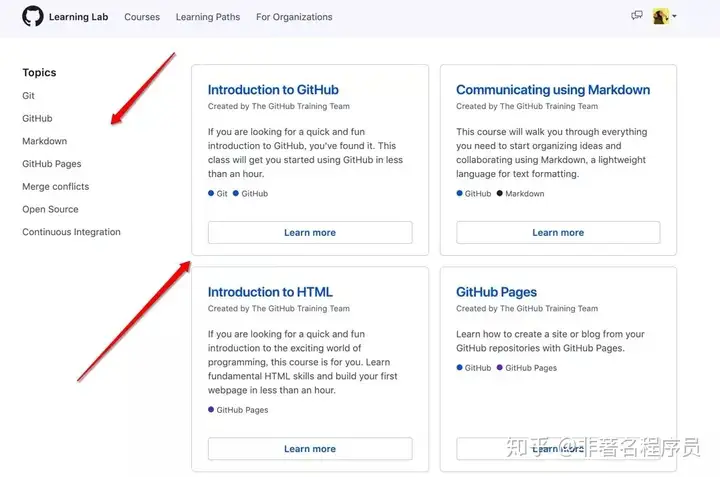Click the GitHub Octocat logo

pos(33,17)
